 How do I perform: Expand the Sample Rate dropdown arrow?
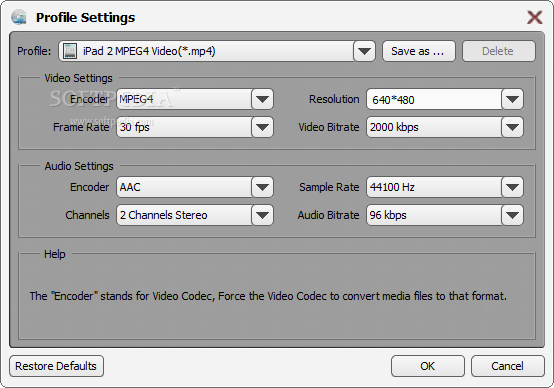(x=512, y=187)
